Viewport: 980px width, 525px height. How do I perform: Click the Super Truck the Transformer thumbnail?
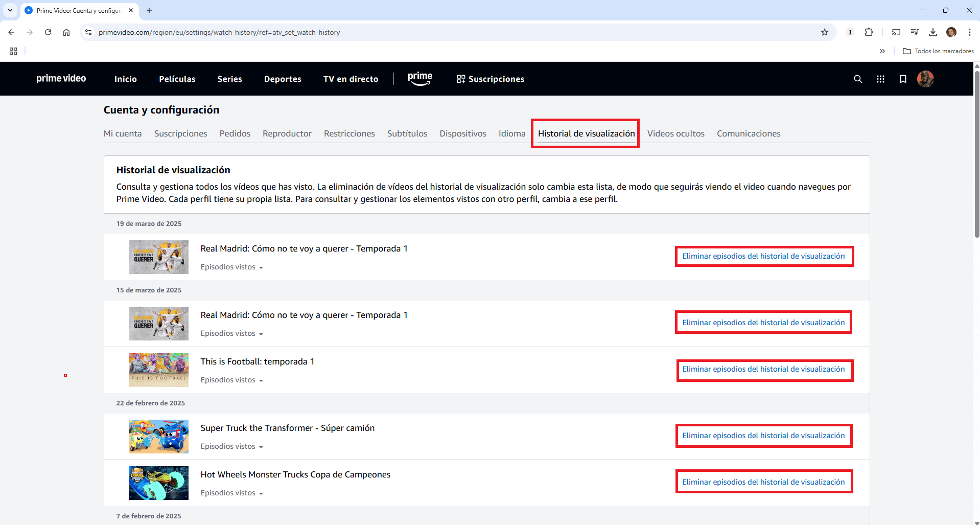tap(158, 437)
